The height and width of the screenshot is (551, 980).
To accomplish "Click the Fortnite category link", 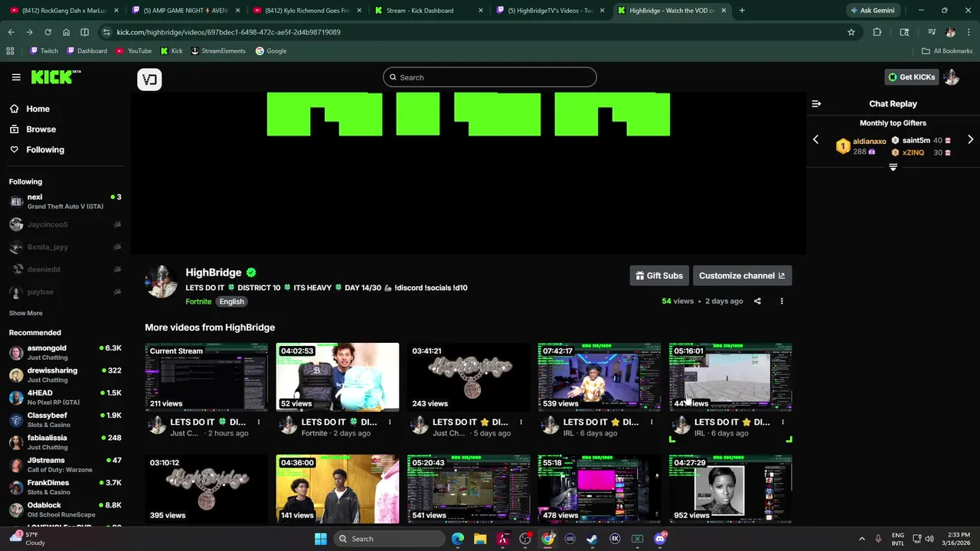I will click(198, 302).
